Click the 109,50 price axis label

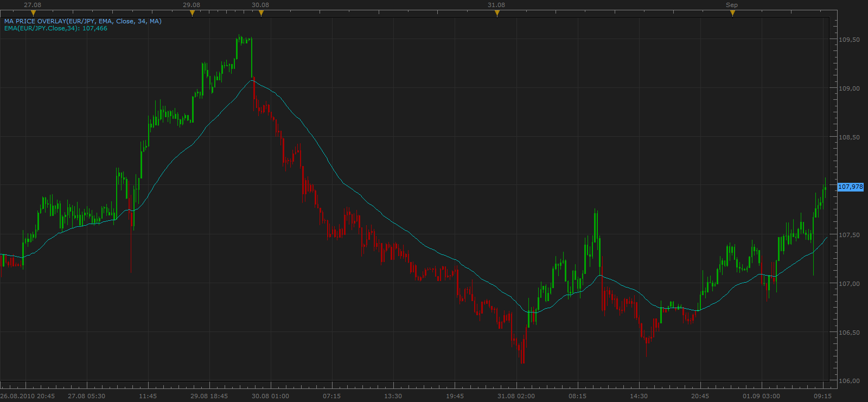pyautogui.click(x=849, y=40)
